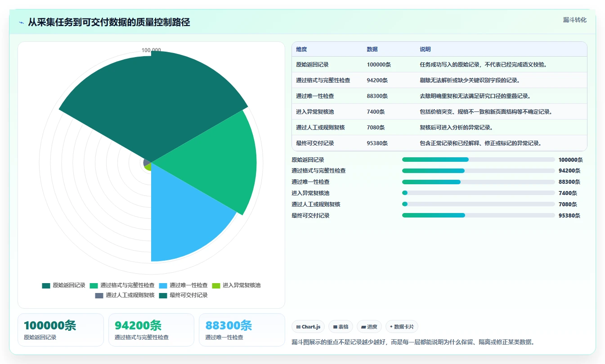Click the description 复核后可进入分析的异常记录
The image size is (605, 364).
click(457, 128)
